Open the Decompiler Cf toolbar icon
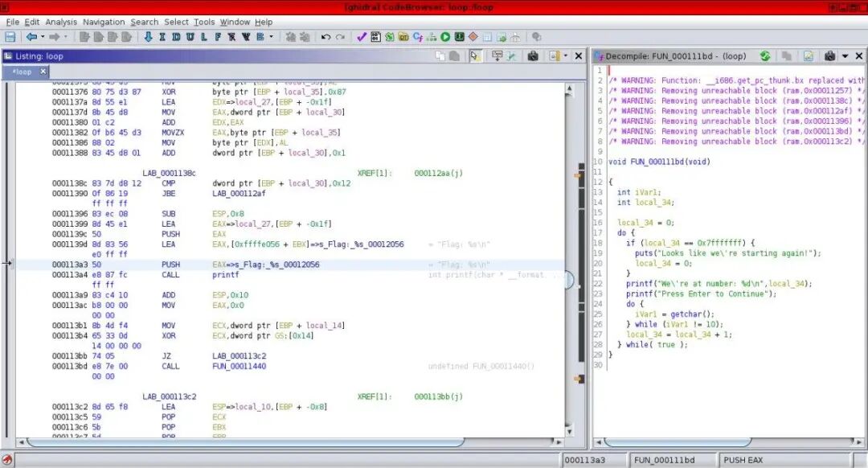Image resolution: width=868 pixels, height=468 pixels. [x=417, y=37]
